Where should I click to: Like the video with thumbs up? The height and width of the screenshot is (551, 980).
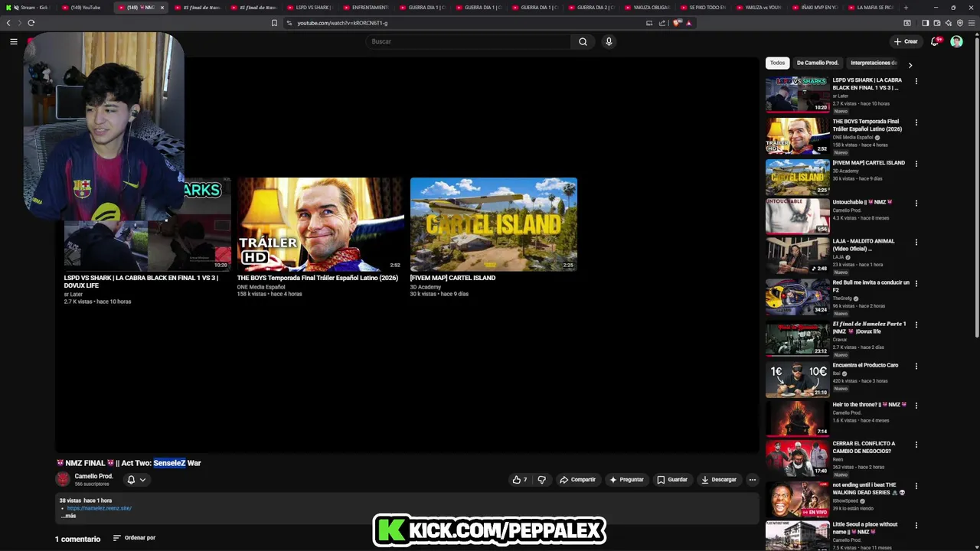pos(520,480)
